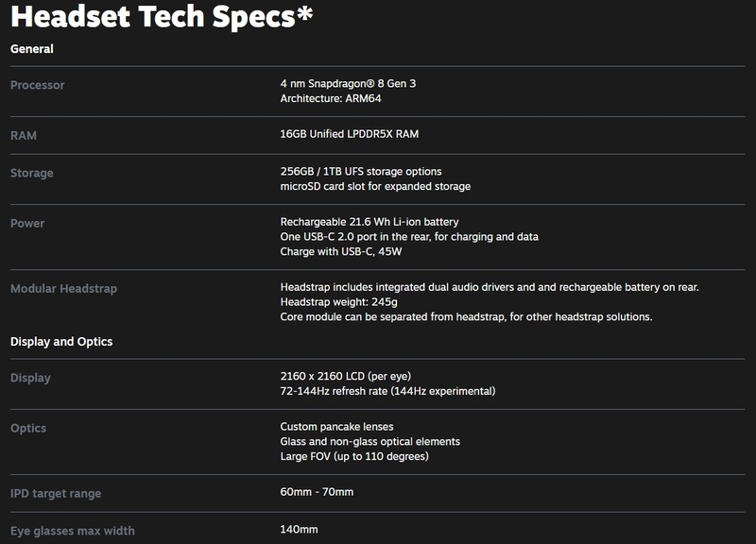This screenshot has width=756, height=544.
Task: Select the Headstrap weight: 245g text
Action: [x=339, y=302]
